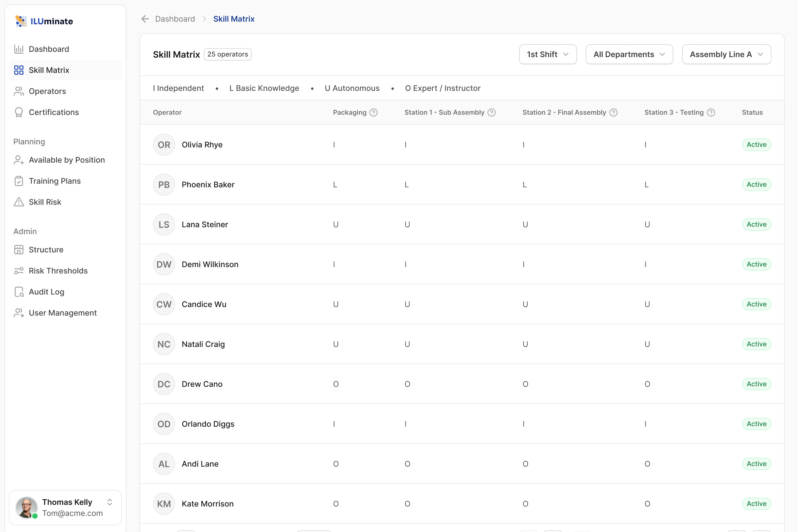Screen dimensions: 798x532
Task: Click the Certifications badge icon
Action: pyautogui.click(x=19, y=112)
